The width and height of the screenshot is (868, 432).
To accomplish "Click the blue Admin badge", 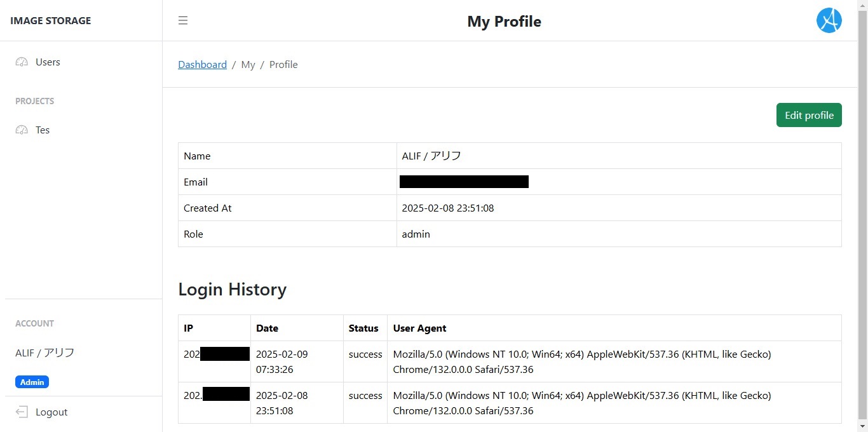I will pyautogui.click(x=32, y=382).
